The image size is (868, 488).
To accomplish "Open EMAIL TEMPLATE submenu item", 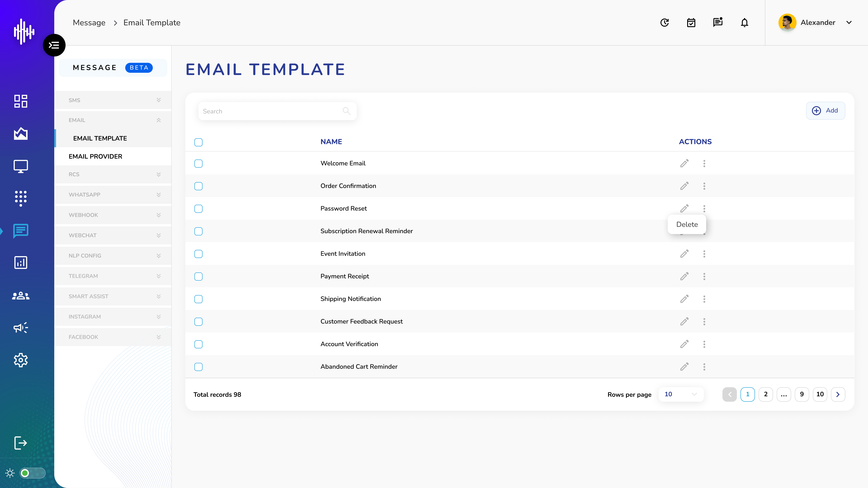I will pyautogui.click(x=113, y=138).
